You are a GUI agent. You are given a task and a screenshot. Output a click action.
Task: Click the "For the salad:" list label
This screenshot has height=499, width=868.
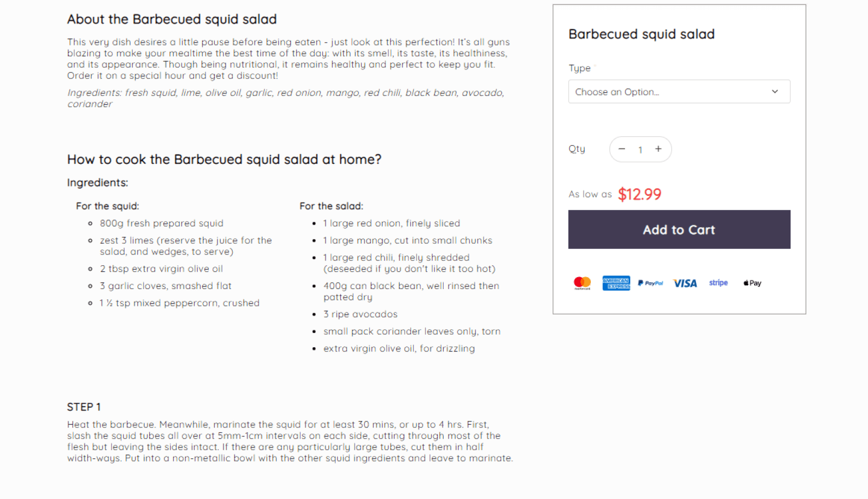click(331, 206)
